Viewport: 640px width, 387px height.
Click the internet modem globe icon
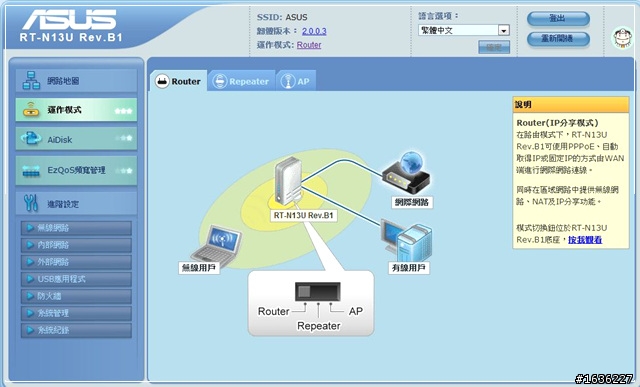coord(406,173)
